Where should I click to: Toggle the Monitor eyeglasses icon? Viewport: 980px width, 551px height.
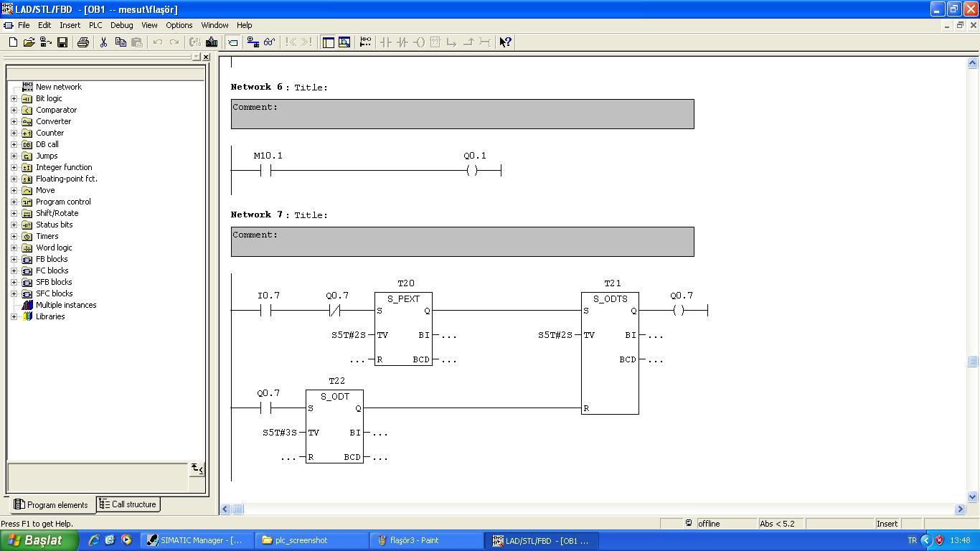pos(270,42)
